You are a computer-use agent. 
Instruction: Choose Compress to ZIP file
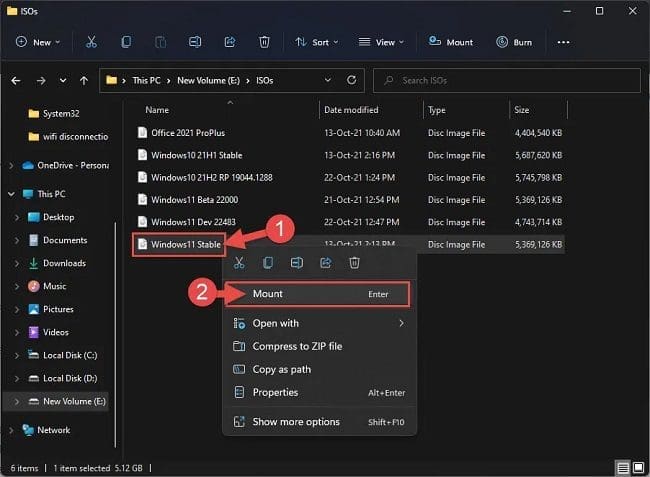[x=319, y=346]
